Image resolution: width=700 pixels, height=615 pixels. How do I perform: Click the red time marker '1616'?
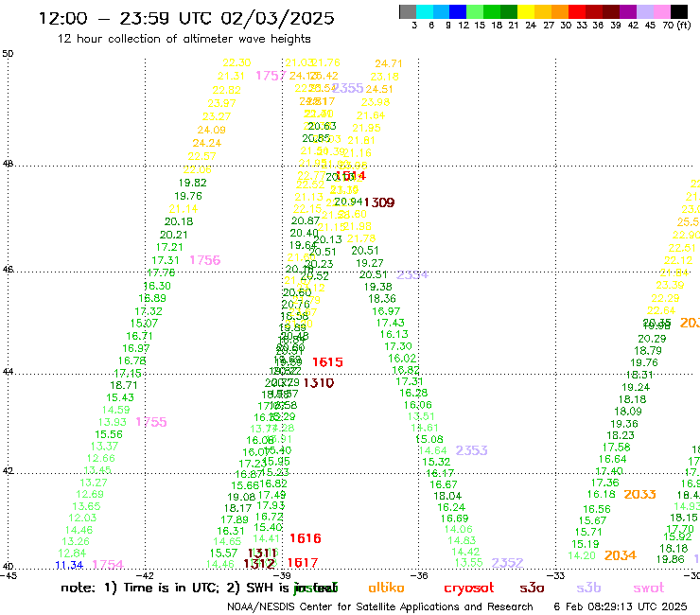coord(306,538)
